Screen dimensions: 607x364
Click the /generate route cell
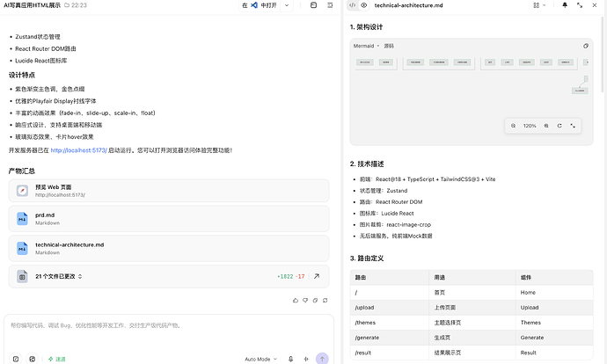pyautogui.click(x=390, y=338)
